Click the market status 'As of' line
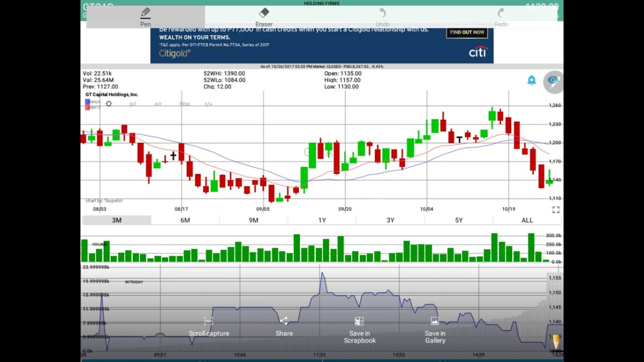Viewport: 644px width, 362px height. click(x=321, y=66)
